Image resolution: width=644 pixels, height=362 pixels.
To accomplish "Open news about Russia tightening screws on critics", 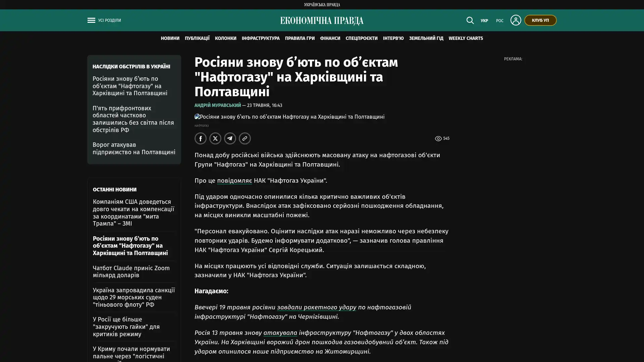I will point(126,327).
